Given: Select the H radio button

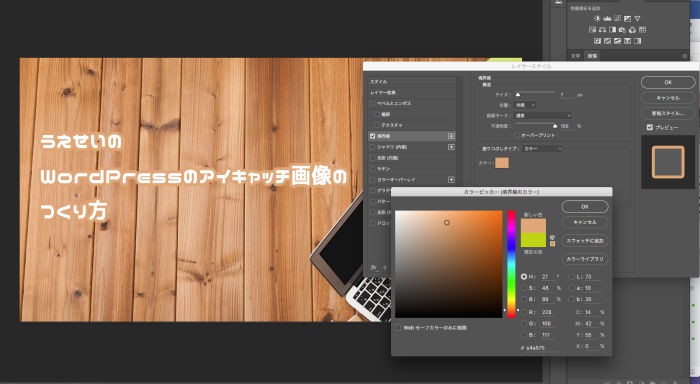Looking at the screenshot, I should tap(524, 277).
